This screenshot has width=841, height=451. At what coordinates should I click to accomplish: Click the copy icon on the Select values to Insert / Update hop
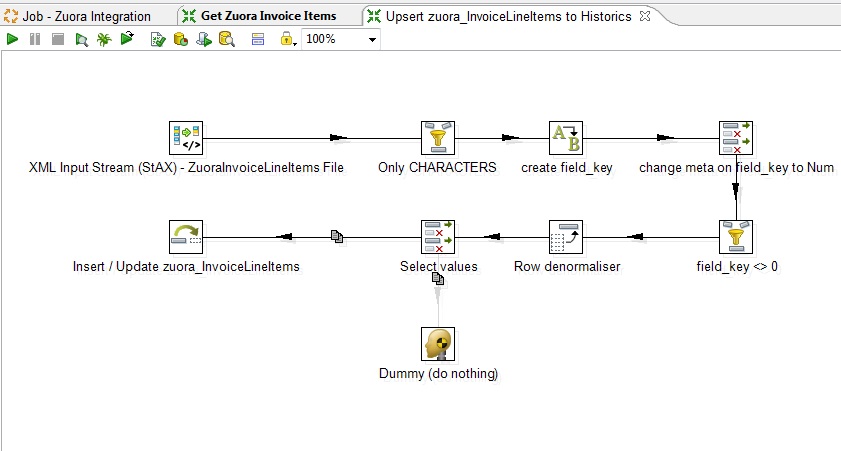click(x=337, y=237)
